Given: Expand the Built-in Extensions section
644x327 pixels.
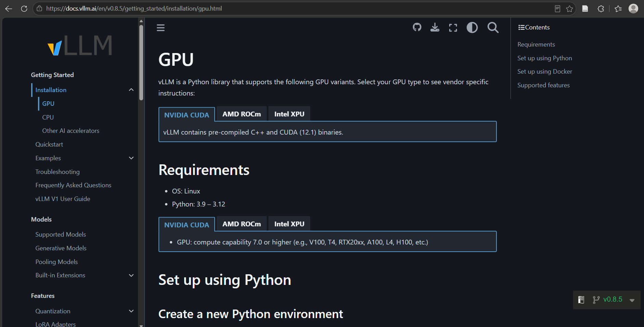Looking at the screenshot, I should (131, 275).
